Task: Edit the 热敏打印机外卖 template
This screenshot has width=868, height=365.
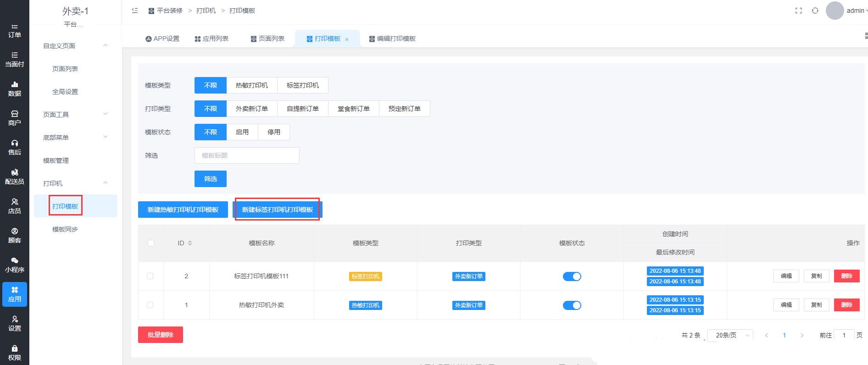Action: 786,305
